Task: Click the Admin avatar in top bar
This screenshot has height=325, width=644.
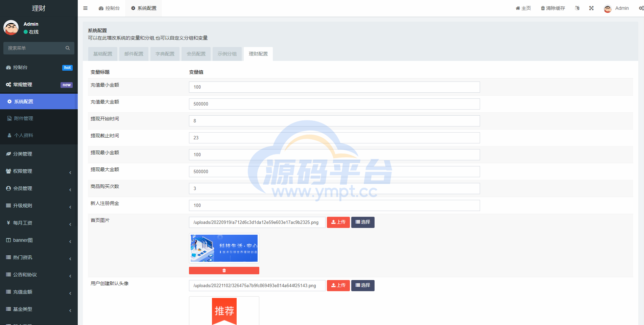Action: pyautogui.click(x=608, y=8)
